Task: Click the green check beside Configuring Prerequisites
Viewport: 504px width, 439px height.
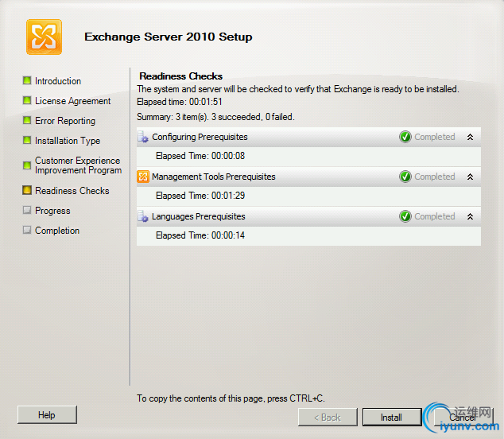Action: 405,137
